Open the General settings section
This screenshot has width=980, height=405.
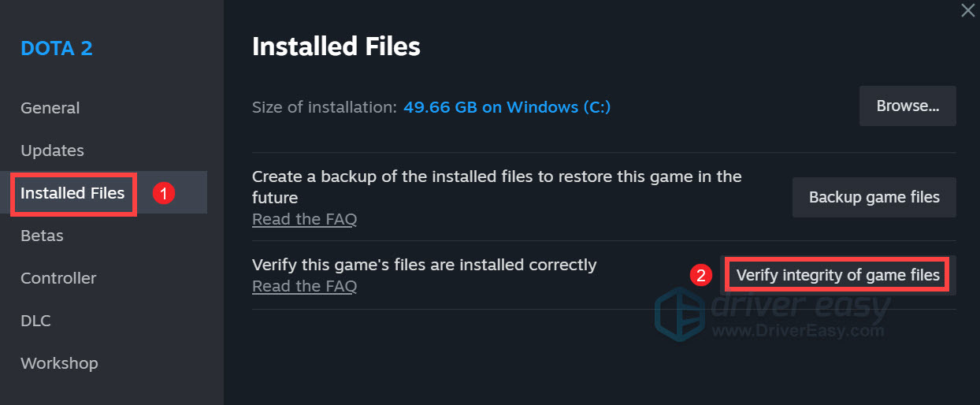(50, 108)
